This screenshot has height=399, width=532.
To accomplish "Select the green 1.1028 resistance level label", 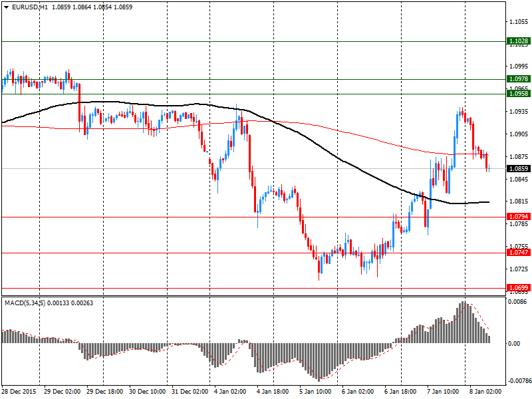I will [x=518, y=41].
